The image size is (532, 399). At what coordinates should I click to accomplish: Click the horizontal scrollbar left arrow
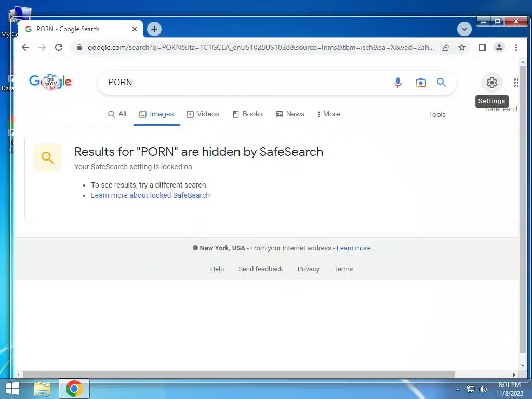tap(18, 375)
